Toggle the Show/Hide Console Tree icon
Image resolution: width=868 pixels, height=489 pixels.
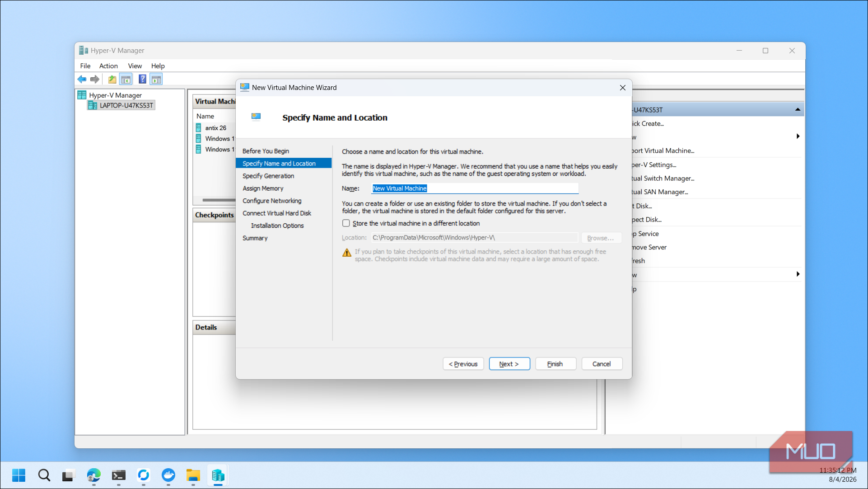point(126,80)
